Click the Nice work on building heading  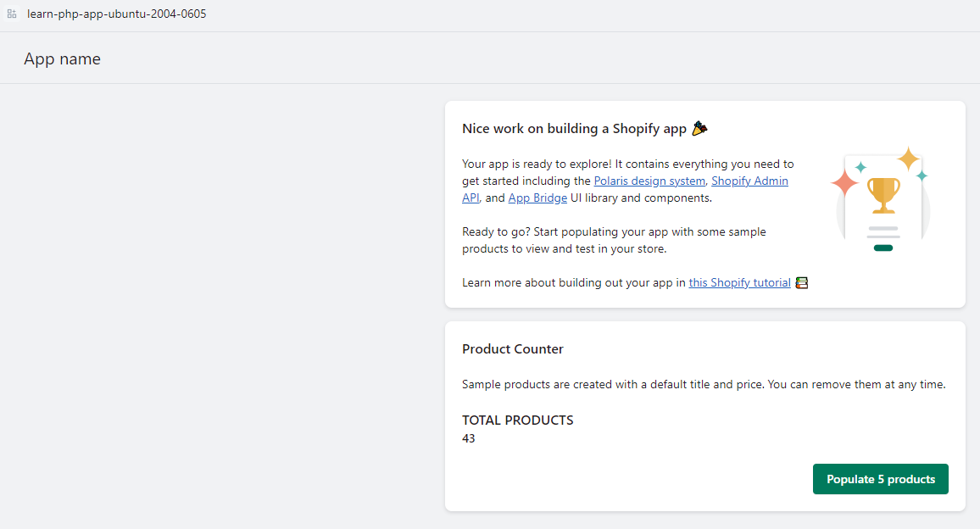pyautogui.click(x=574, y=129)
